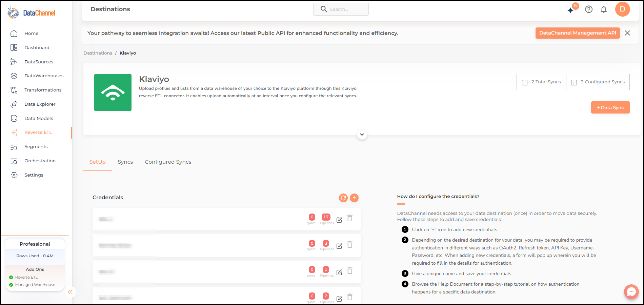This screenshot has height=305, width=644.
Task: Open the chat support bubble
Action: click(631, 292)
